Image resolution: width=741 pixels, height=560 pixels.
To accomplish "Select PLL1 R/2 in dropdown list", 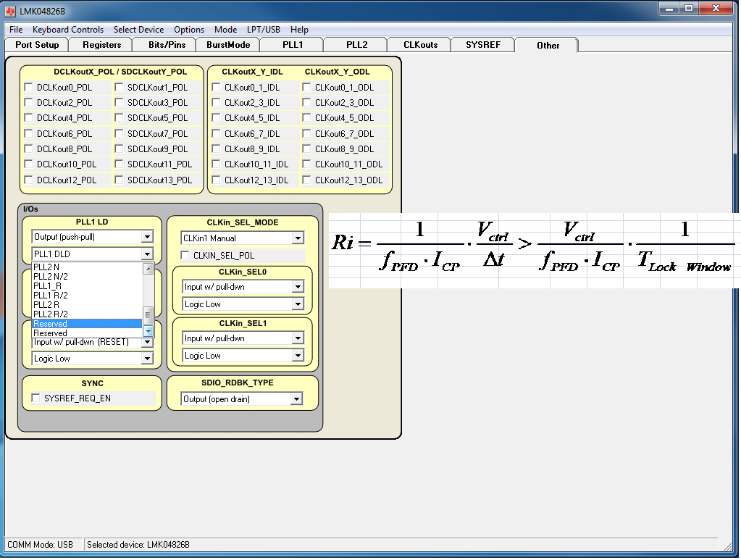I will pyautogui.click(x=87, y=296).
